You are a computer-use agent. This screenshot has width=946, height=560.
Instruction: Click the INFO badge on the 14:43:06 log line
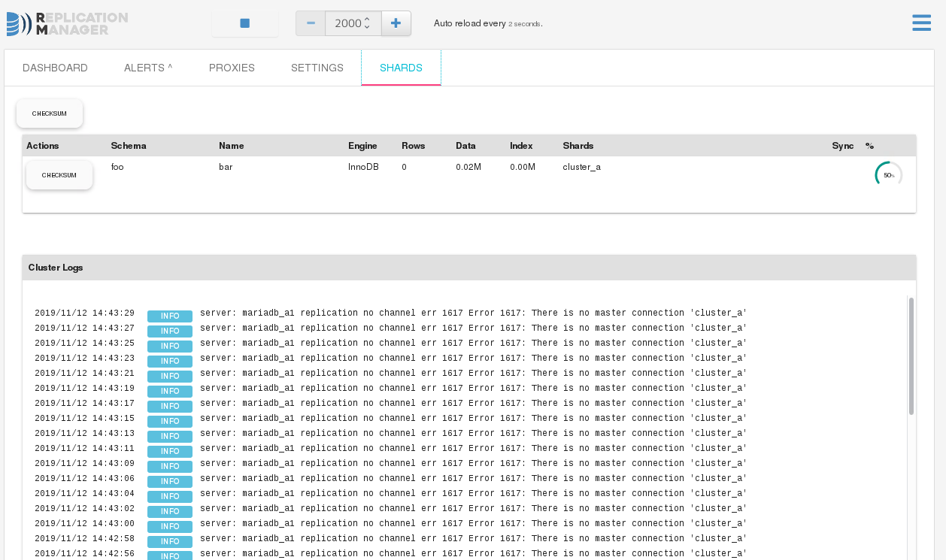(x=170, y=482)
